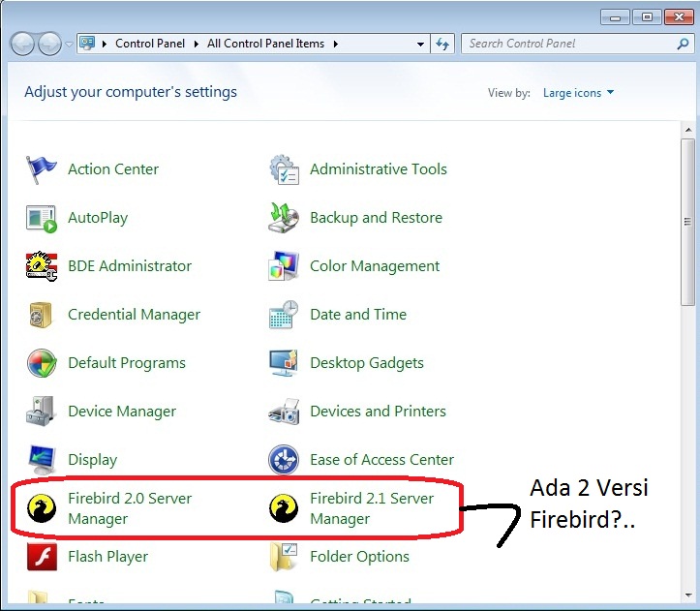Open the View by Large icons dropdown
Image resolution: width=700 pixels, height=611 pixels.
[x=578, y=93]
